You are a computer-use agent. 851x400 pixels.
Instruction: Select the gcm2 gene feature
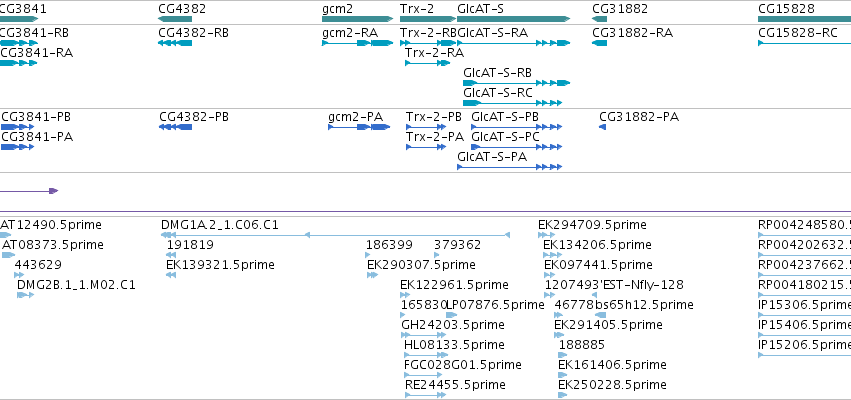coord(358,19)
